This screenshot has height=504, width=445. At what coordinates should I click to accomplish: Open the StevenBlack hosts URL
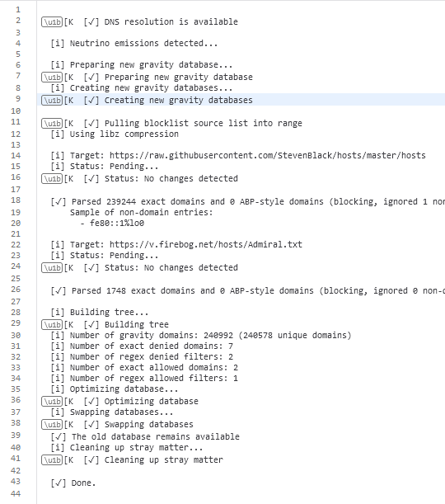click(268, 156)
